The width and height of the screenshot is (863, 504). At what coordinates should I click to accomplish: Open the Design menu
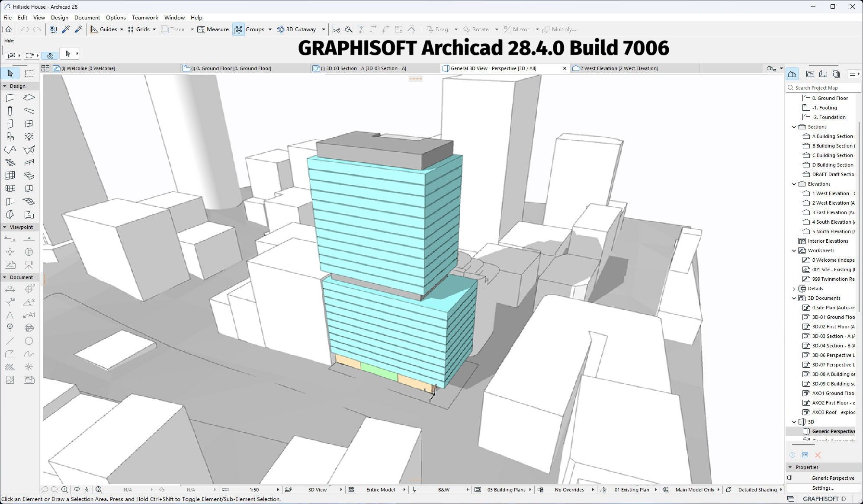click(60, 18)
